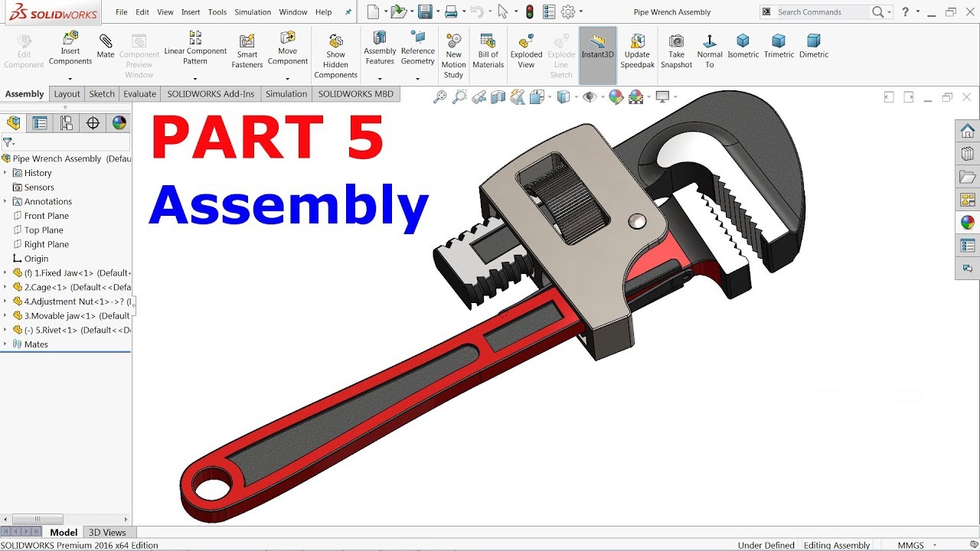Switch to the Evaluate tab
Screen dimensions: 980x551
140,94
